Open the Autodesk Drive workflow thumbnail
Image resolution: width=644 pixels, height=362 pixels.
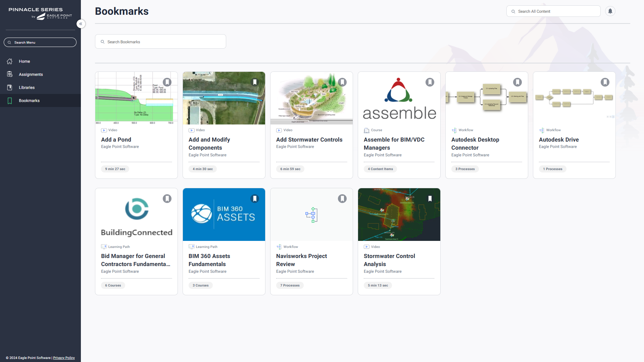574,98
